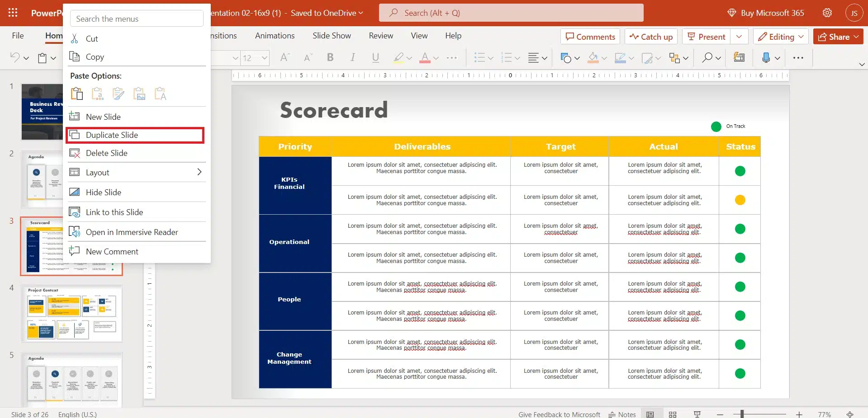Image resolution: width=868 pixels, height=418 pixels.
Task: Increase font size with Grow Font icon
Action: click(284, 57)
